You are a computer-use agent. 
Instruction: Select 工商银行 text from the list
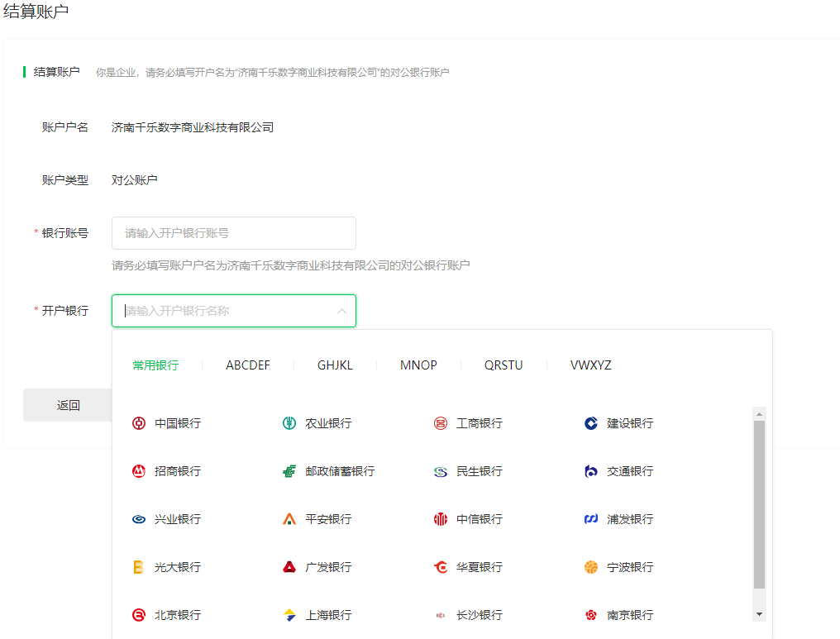pyautogui.click(x=480, y=423)
